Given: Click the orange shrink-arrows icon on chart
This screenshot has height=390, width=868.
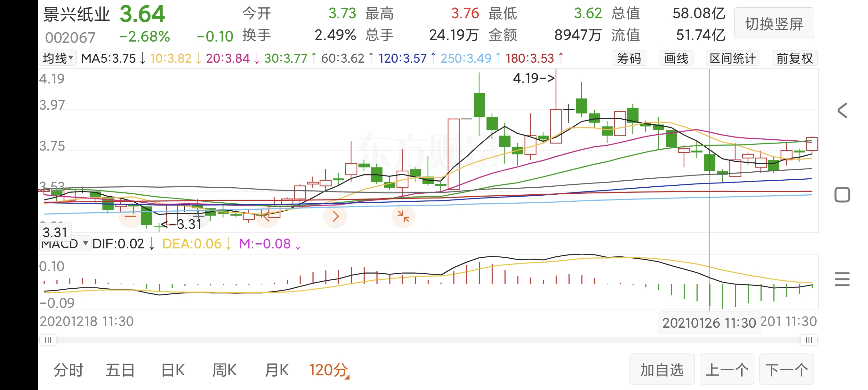Looking at the screenshot, I should [x=403, y=216].
